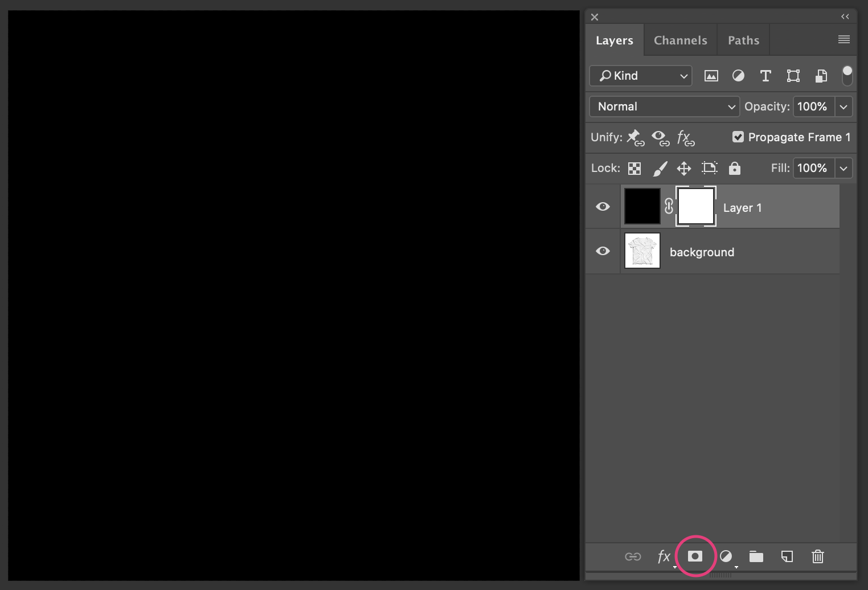Image resolution: width=868 pixels, height=590 pixels.
Task: Create a new fill or adjustment layer
Action: click(x=726, y=556)
